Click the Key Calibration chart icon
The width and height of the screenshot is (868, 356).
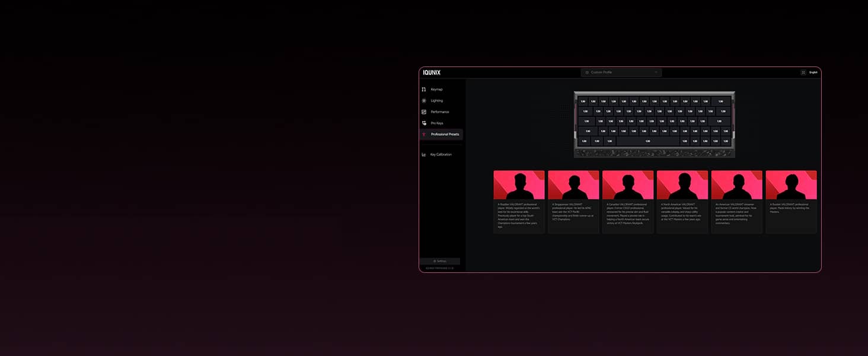(x=424, y=155)
